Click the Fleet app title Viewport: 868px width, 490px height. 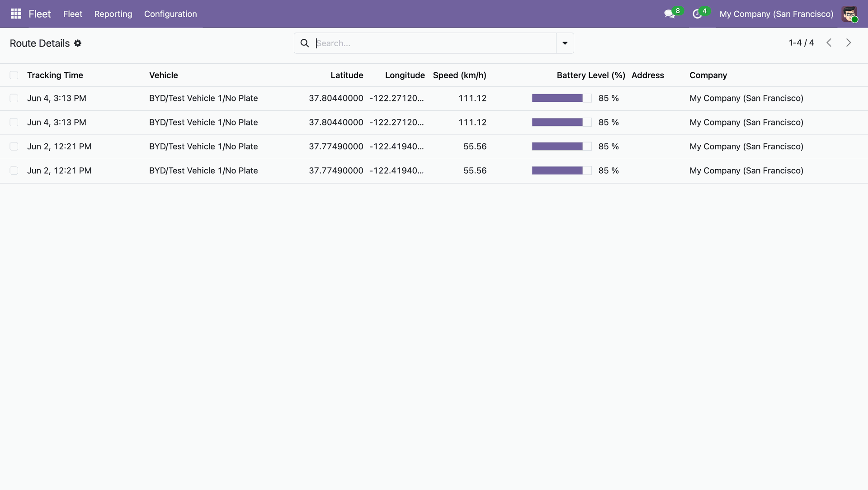[x=40, y=14]
